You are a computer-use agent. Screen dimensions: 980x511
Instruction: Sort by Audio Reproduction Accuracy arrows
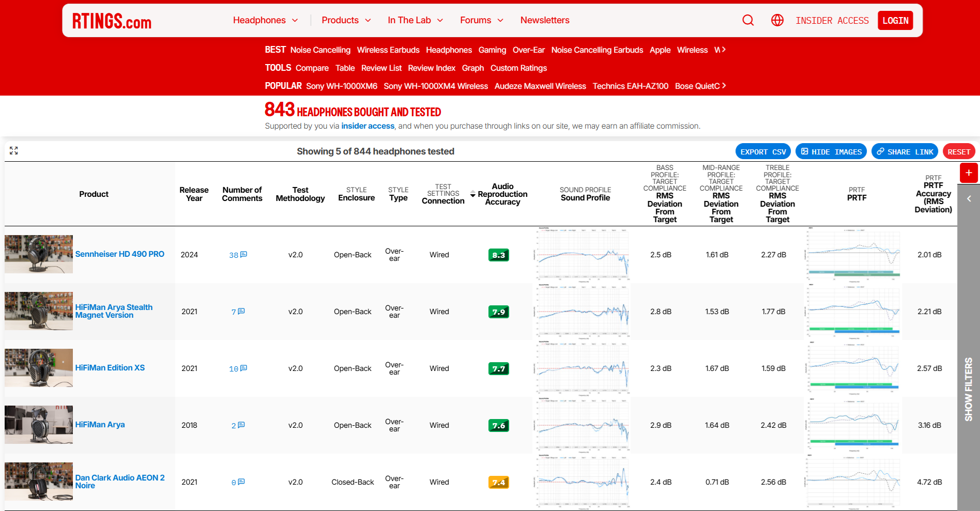click(472, 194)
